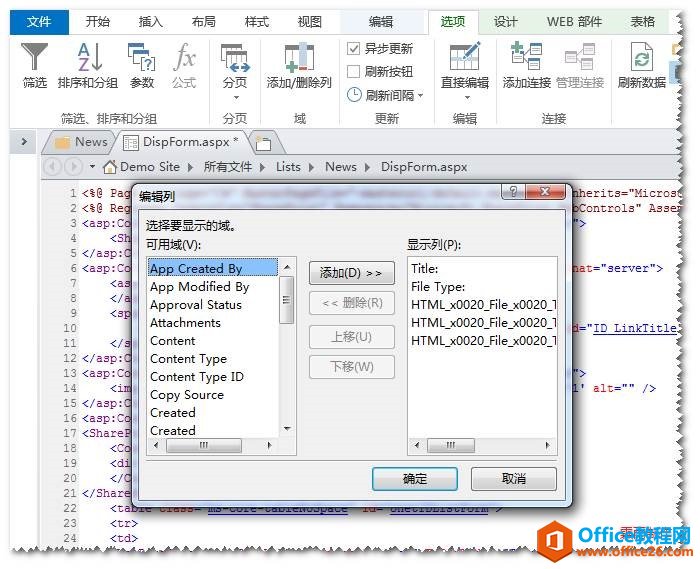700x569 pixels.
Task: Click the back navigation arrow
Action: tap(53, 167)
